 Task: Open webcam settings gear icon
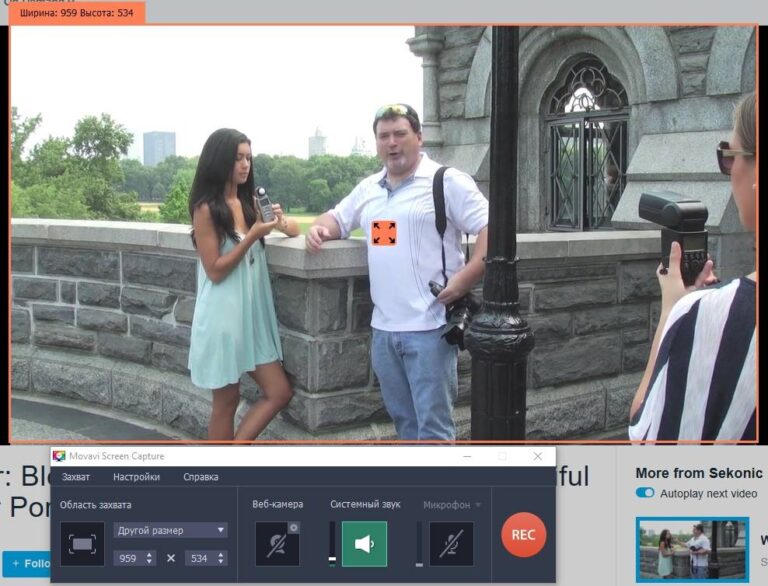[293, 527]
